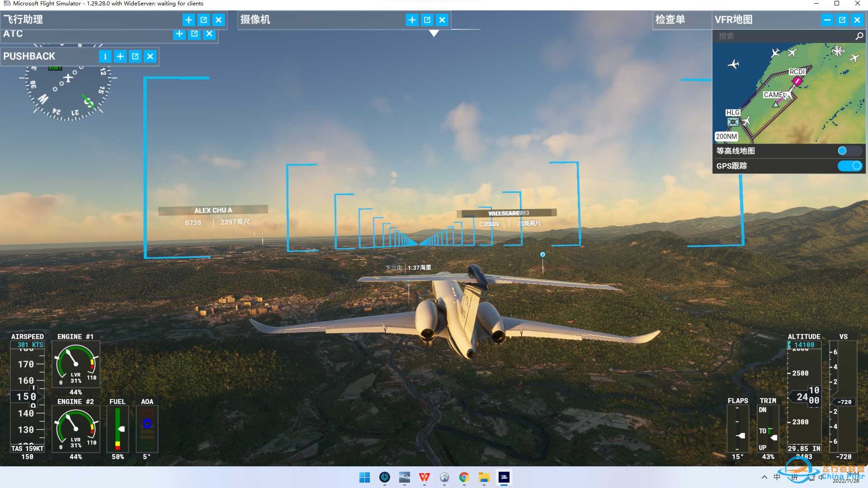
Task: Click the 200NM range label on map
Action: click(726, 136)
